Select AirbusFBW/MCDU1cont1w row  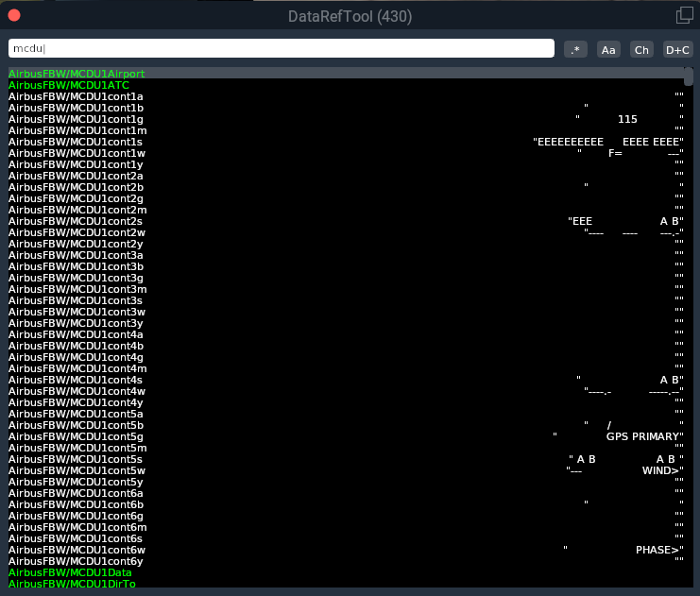point(346,153)
